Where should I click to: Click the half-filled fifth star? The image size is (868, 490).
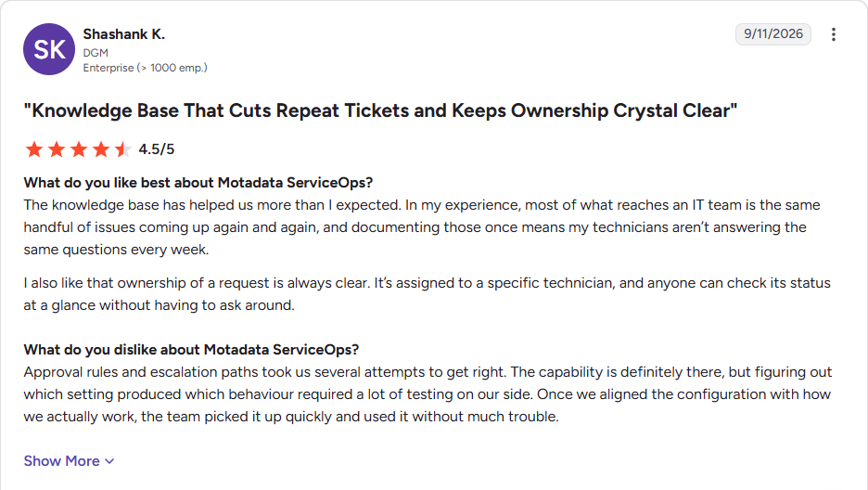122,149
